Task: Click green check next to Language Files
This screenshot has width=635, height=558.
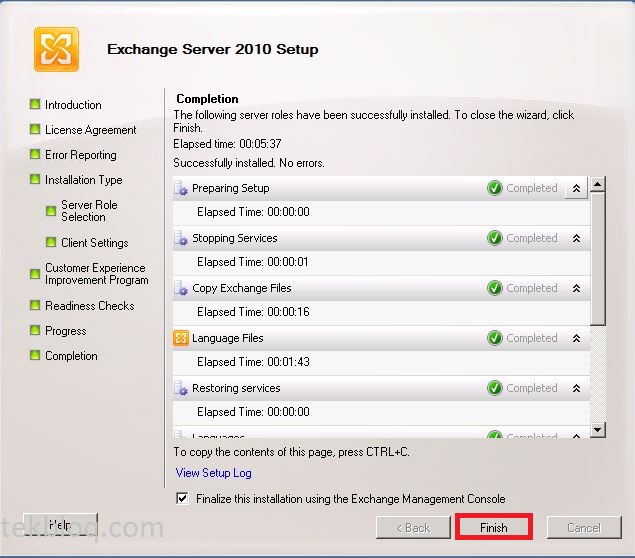Action: [494, 338]
